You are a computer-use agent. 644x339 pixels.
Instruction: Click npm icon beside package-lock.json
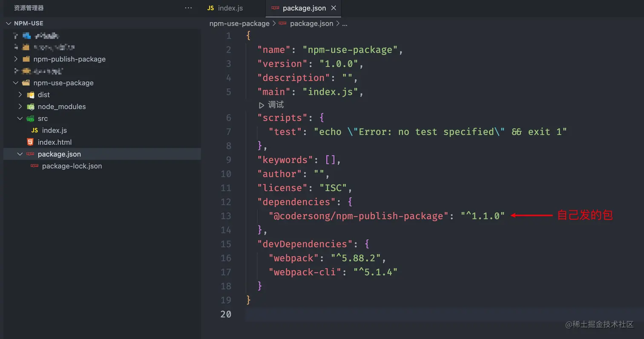[34, 166]
